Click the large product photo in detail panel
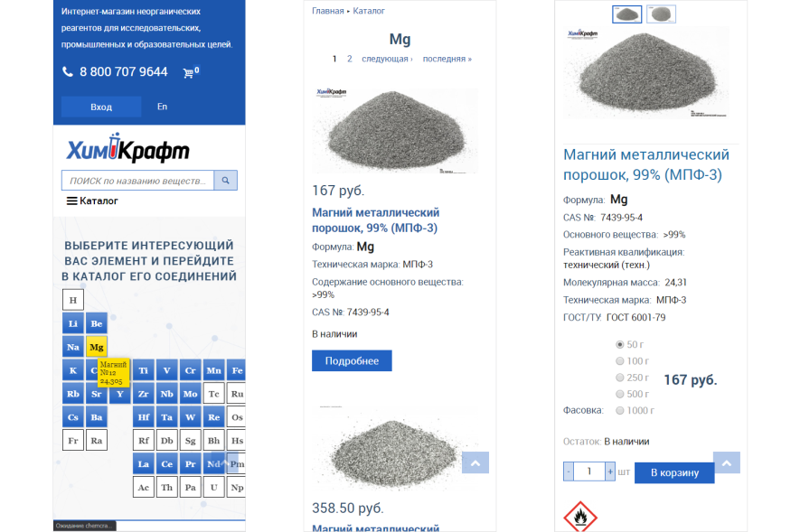 (x=646, y=73)
